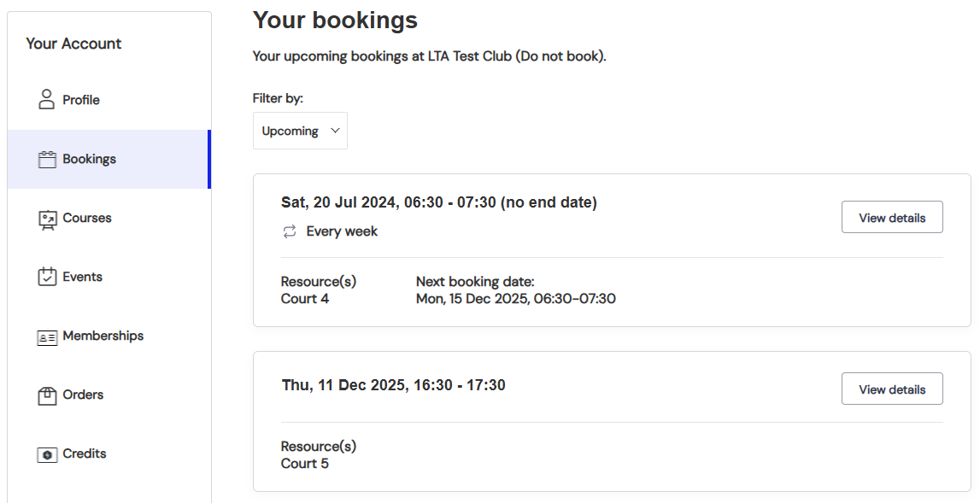Go to the Courses section
This screenshot has width=980, height=503.
[87, 218]
